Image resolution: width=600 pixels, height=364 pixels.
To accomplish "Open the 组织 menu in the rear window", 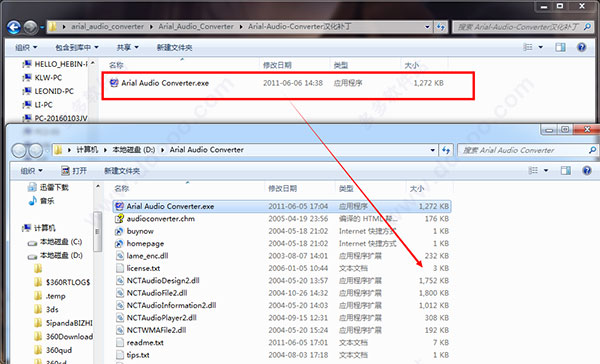I will [26, 47].
